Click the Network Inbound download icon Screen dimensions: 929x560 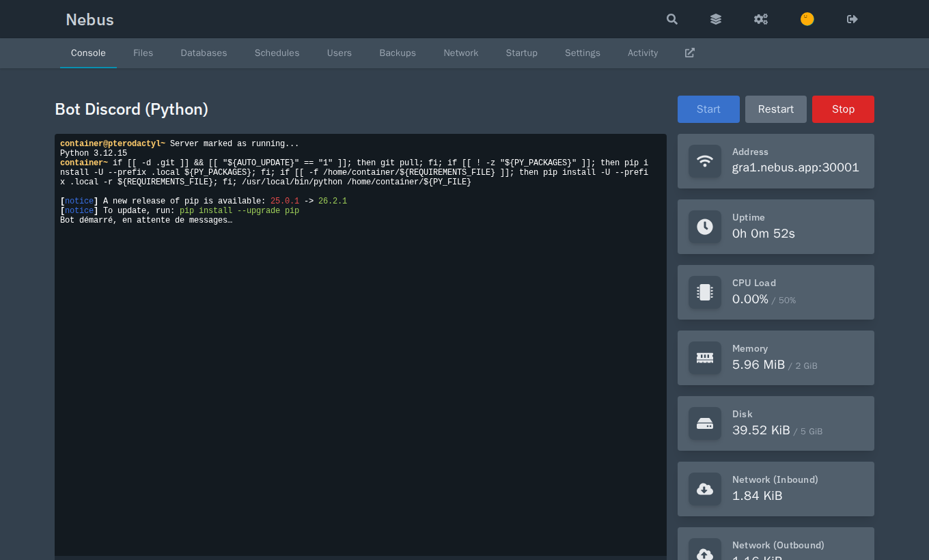coord(705,489)
